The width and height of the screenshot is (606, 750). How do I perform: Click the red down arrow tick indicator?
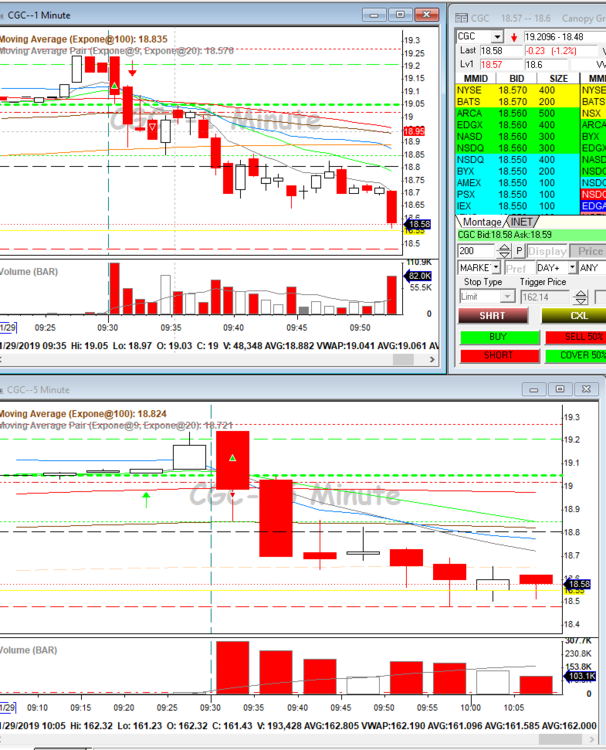515,37
